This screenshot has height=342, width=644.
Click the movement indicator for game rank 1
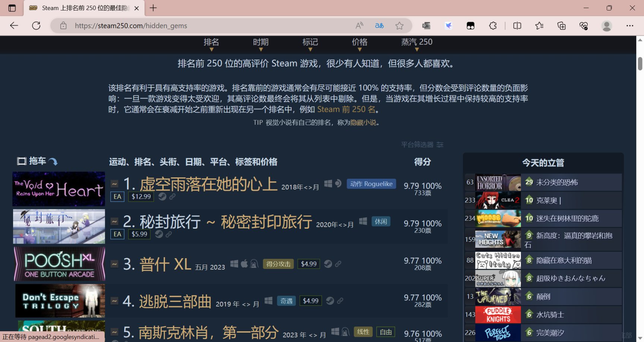114,184
